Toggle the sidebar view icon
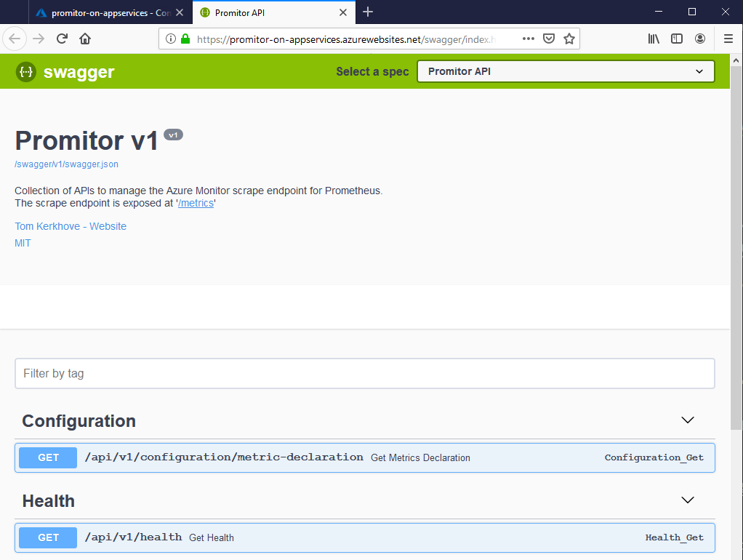Viewport: 743px width, 560px height. pos(677,39)
